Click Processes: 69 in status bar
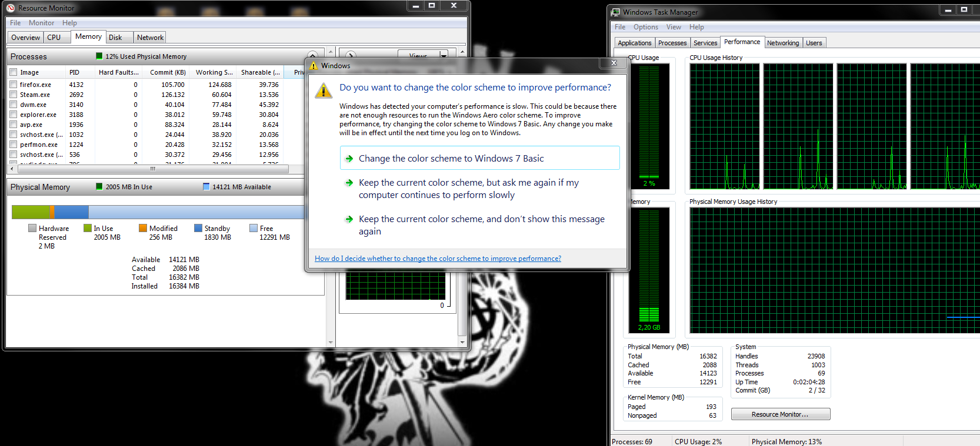Image resolution: width=980 pixels, height=446 pixels. (632, 442)
